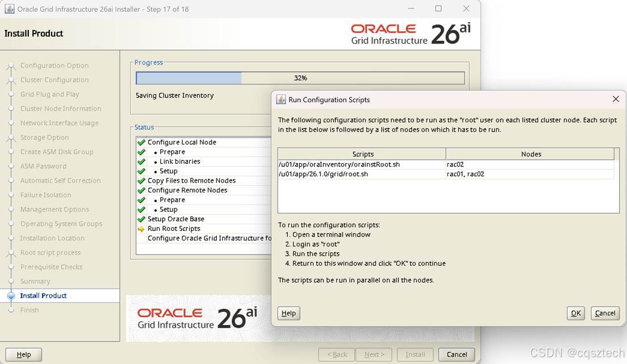Click the Install Product step bullet icon
The height and width of the screenshot is (364, 627).
click(11, 296)
